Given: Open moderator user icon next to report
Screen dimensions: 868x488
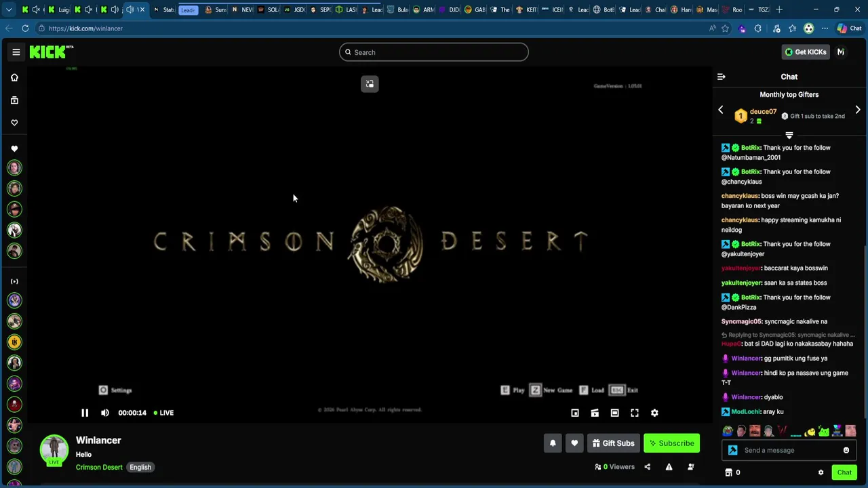Looking at the screenshot, I should [x=690, y=467].
